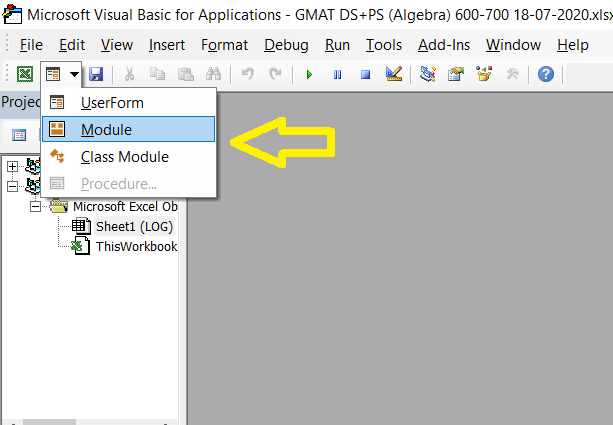Screen dimensions: 613x425
Task: Select ThisWorkbook in project tree
Action: coord(136,247)
